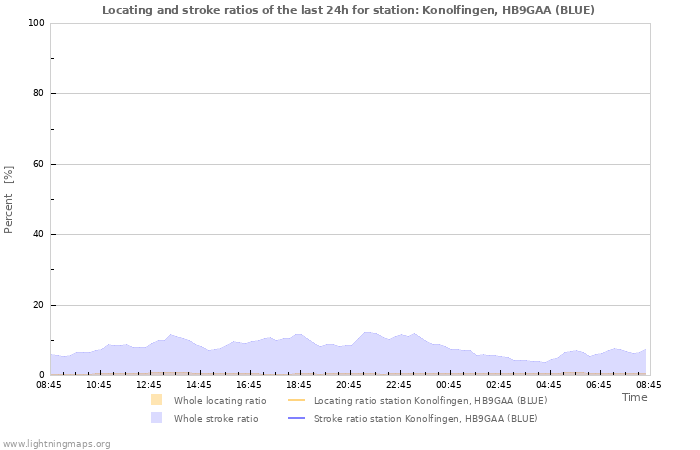Click the chart title mentioning Konolfingen
This screenshot has height=450, width=700.
pyautogui.click(x=348, y=10)
